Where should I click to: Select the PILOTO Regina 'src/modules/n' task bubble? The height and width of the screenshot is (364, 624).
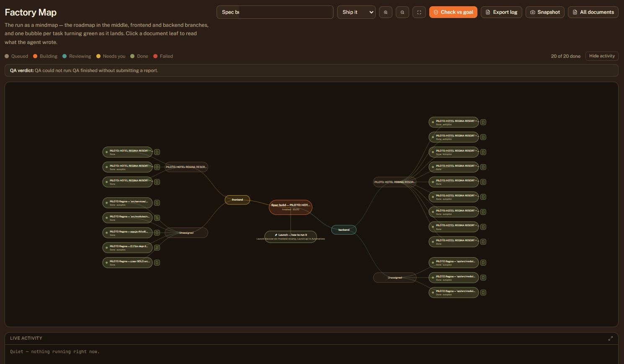point(127,218)
